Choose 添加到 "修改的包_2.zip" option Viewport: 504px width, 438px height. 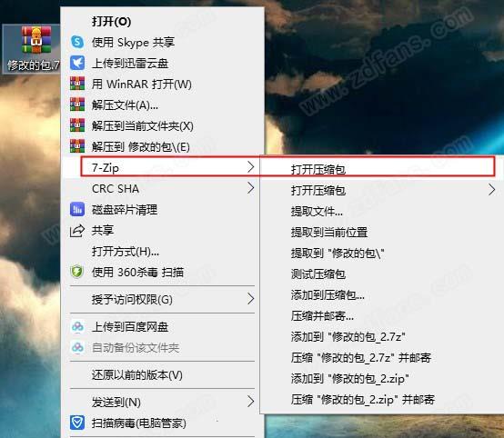point(349,379)
